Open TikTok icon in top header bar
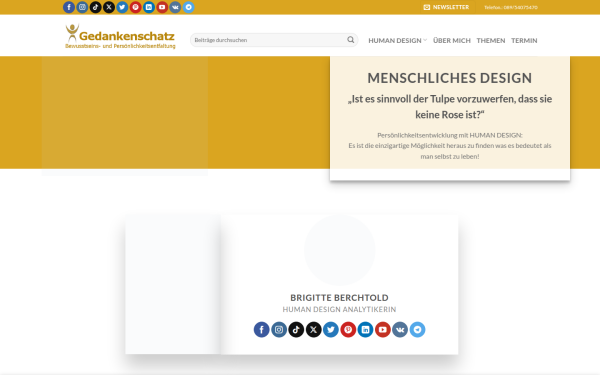The height and width of the screenshot is (375, 600). 96,7
